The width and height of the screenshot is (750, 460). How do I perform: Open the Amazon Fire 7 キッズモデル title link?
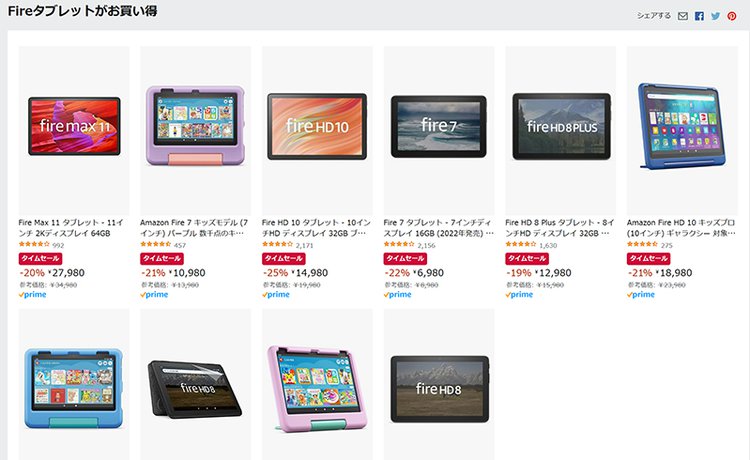click(194, 228)
